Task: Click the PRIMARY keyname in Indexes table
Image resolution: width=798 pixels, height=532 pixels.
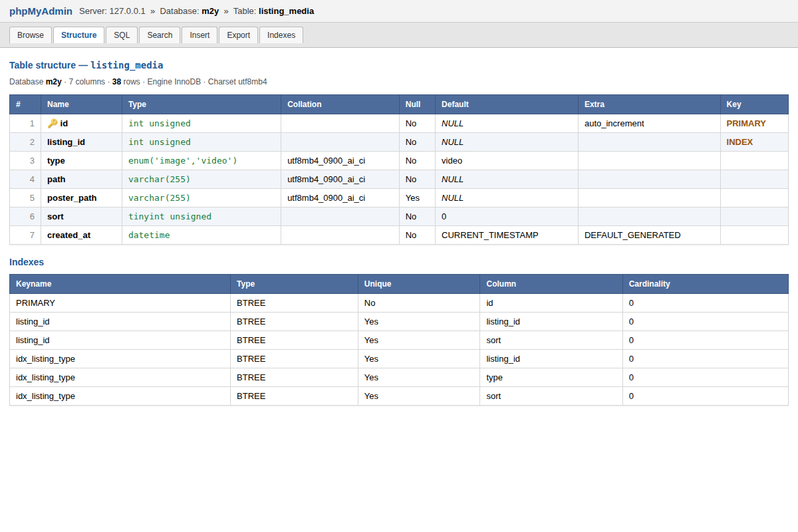Action: [x=36, y=303]
